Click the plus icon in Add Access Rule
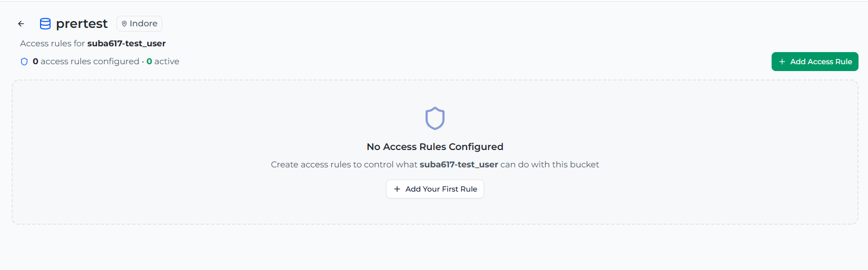Image resolution: width=868 pixels, height=270 pixels. click(782, 62)
